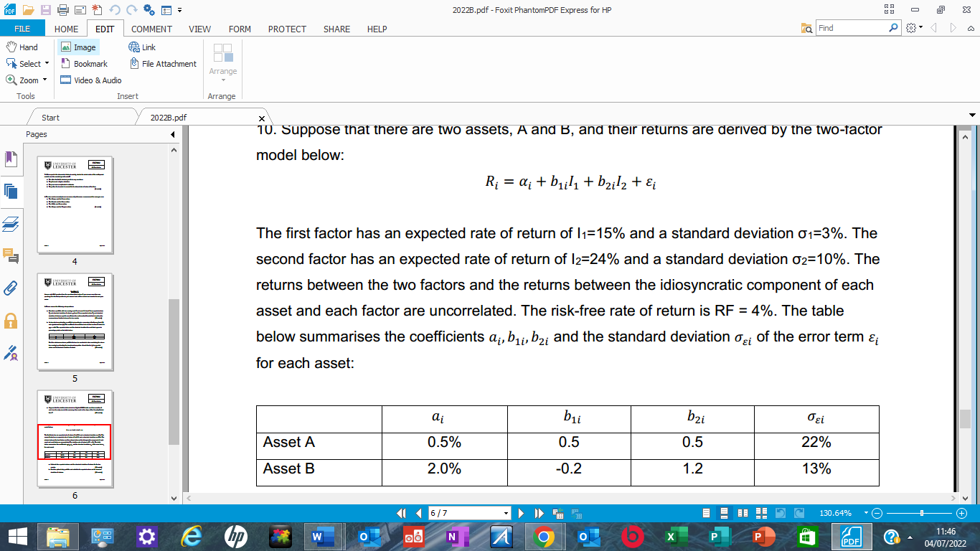Click the Redo arrow in quick access toolbar

coord(131,10)
